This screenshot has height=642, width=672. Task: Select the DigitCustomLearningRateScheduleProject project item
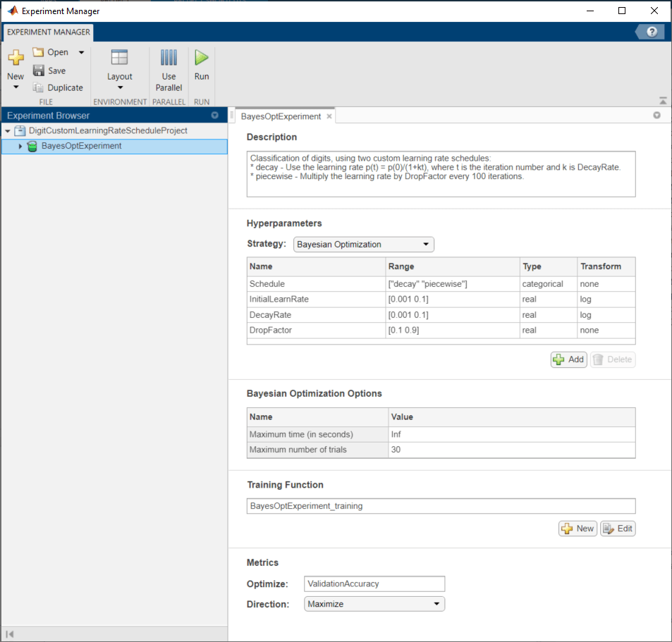point(108,130)
